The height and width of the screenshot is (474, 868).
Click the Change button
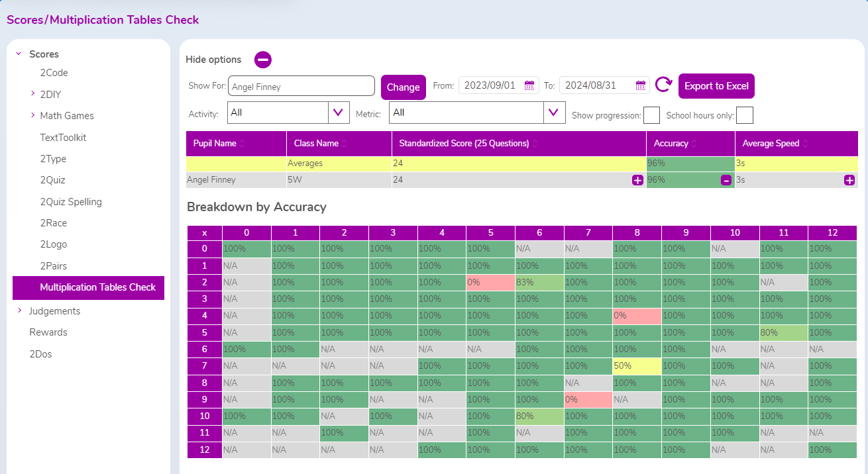pos(403,87)
